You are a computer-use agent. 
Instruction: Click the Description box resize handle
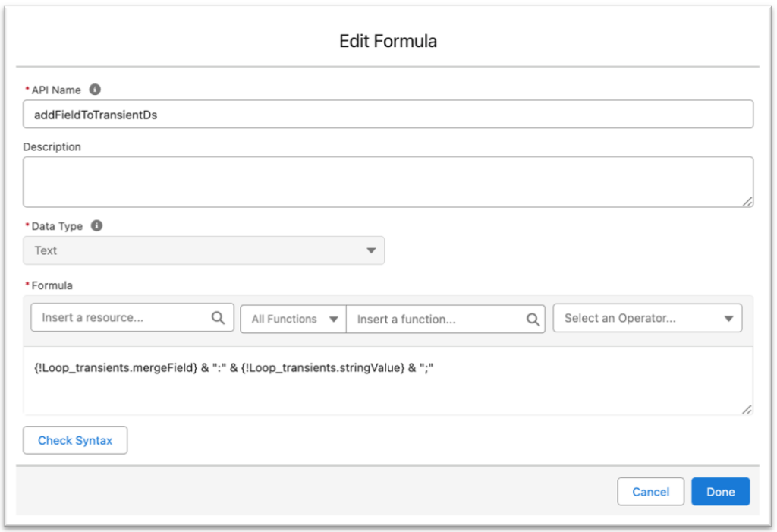[747, 201]
